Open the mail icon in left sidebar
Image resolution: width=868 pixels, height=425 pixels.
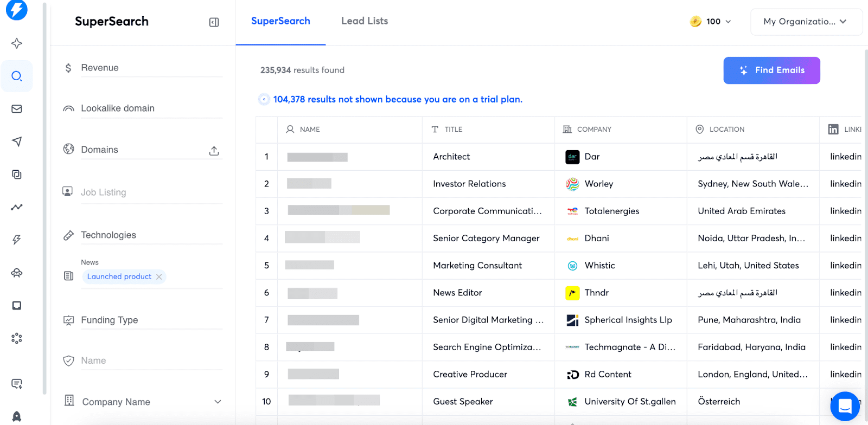coord(17,109)
